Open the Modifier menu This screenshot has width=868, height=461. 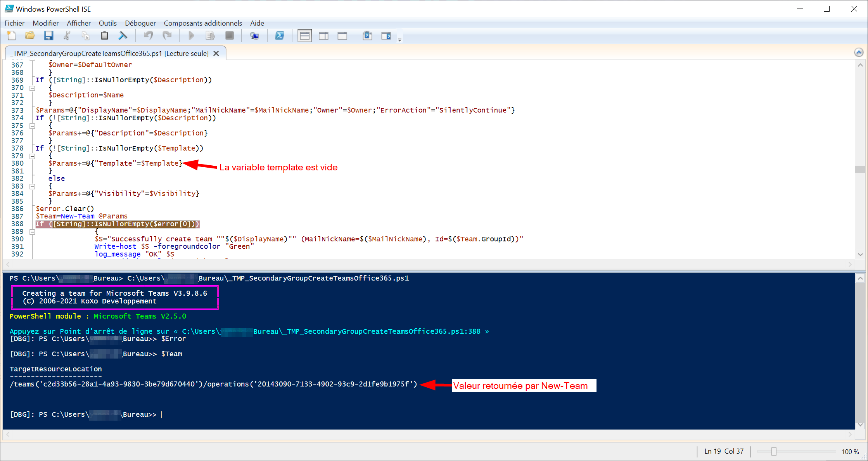46,23
